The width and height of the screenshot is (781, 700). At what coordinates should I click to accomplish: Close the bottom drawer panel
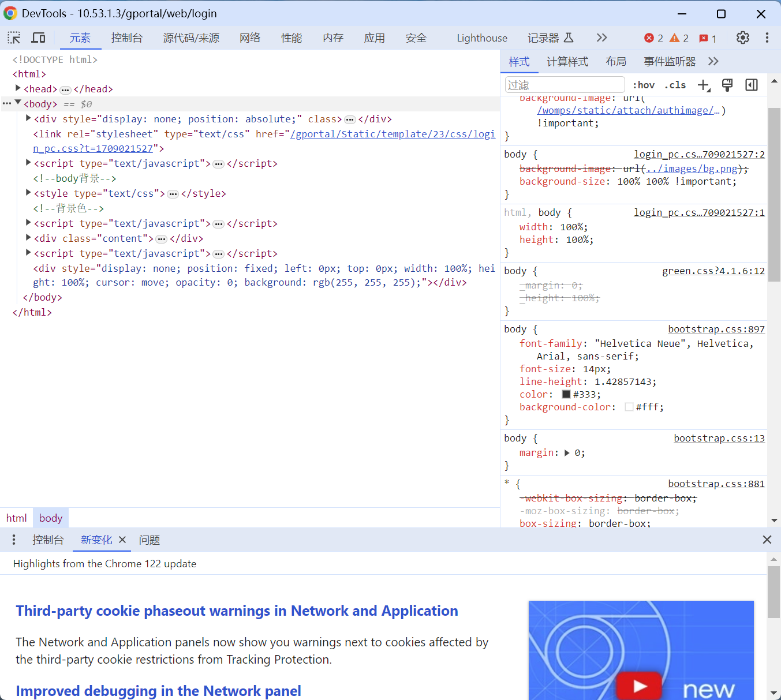(767, 540)
